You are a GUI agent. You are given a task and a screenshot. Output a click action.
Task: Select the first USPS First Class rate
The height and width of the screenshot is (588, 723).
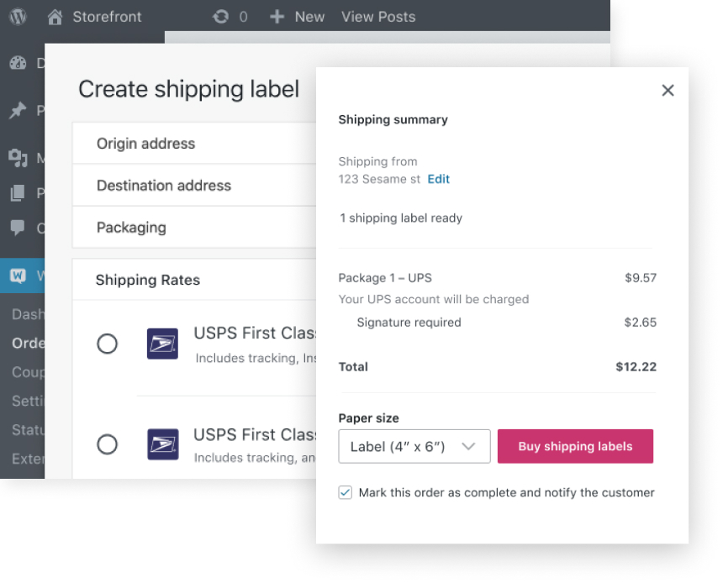108,344
